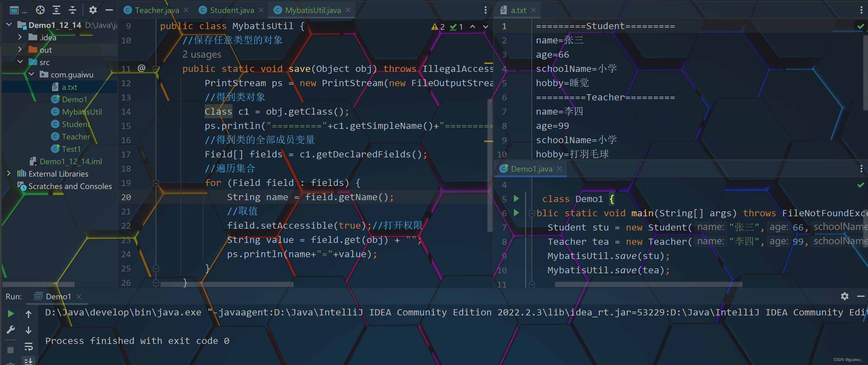
Task: Fold the save method on line 11
Action: [x=156, y=69]
